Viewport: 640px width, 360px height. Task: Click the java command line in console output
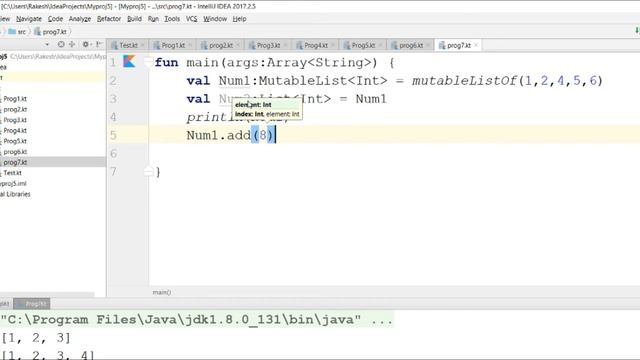click(196, 320)
